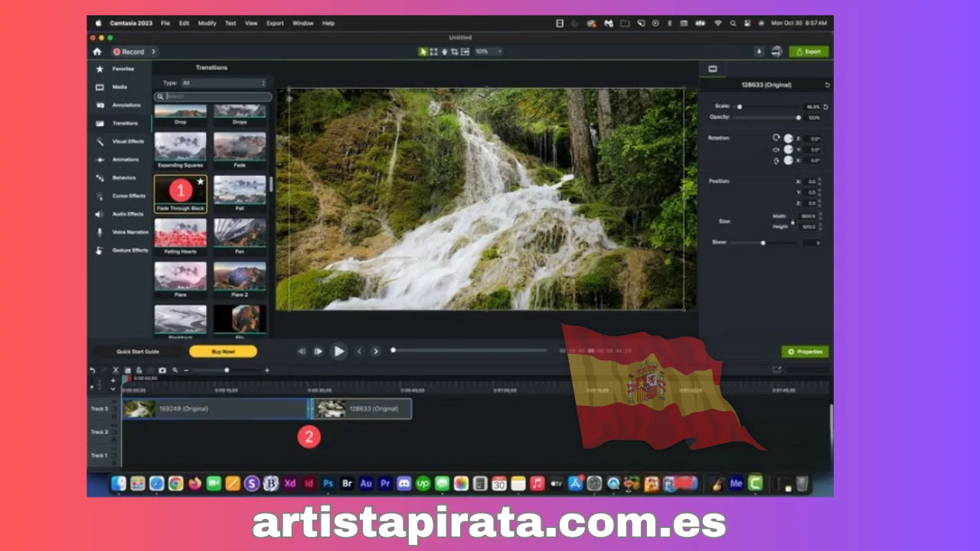
Task: Open the Modify menu
Action: tap(207, 24)
